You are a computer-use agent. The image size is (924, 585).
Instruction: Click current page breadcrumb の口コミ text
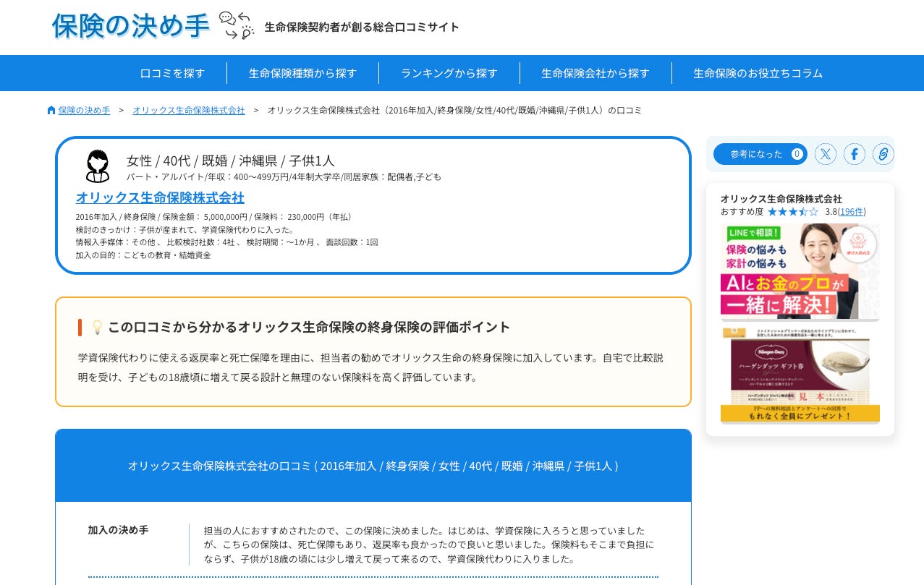(454, 111)
